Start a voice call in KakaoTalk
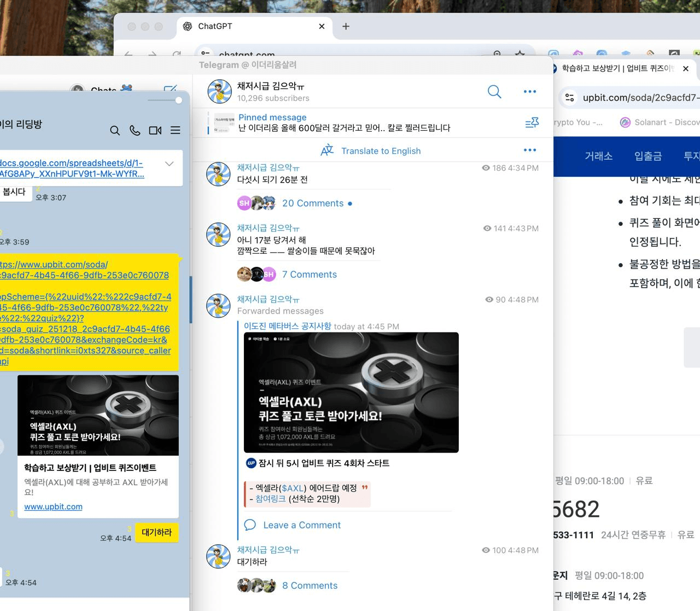Image resolution: width=700 pixels, height=611 pixels. pyautogui.click(x=135, y=130)
